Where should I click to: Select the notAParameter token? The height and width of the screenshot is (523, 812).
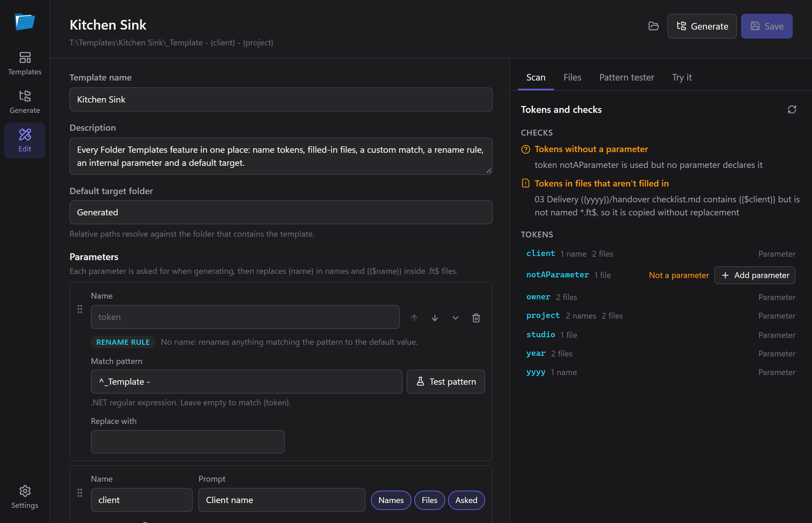(557, 275)
